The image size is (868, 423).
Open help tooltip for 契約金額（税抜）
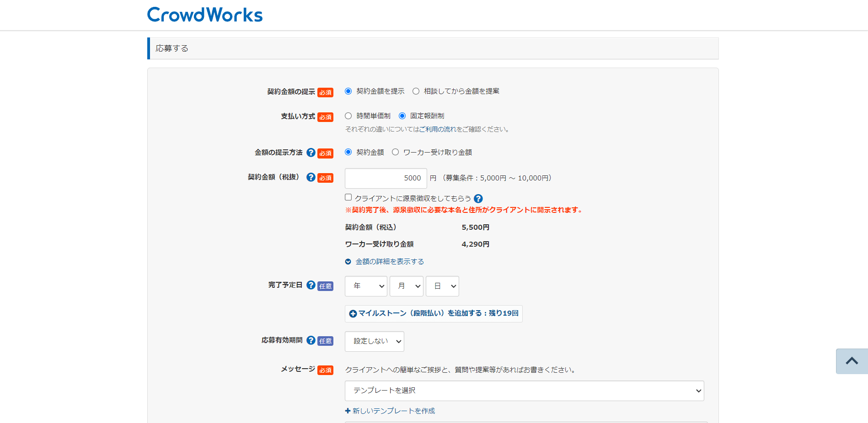tap(311, 178)
